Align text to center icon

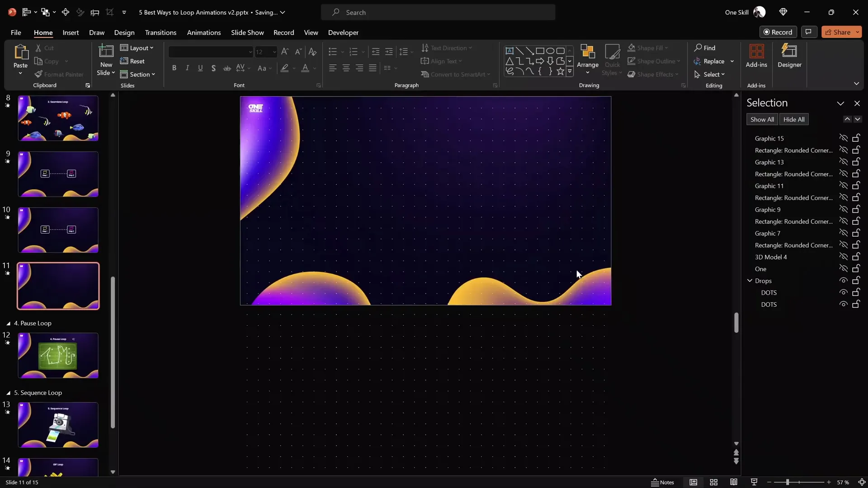346,68
